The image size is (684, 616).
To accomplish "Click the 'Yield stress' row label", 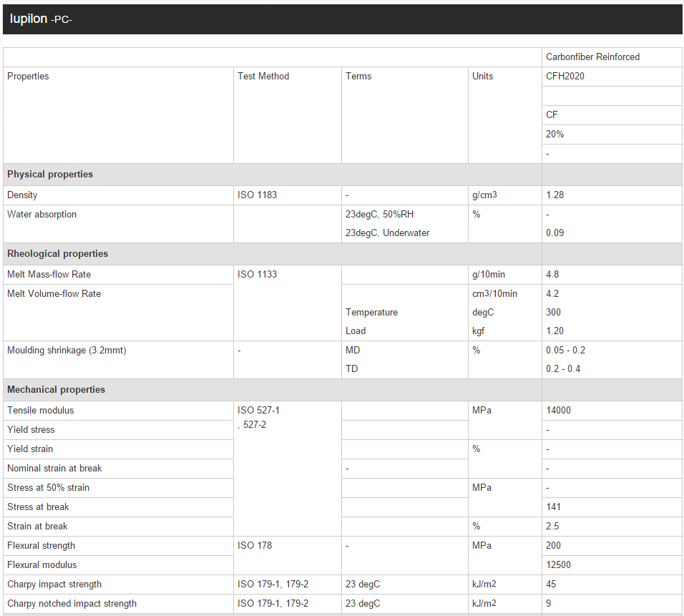I will [x=31, y=430].
